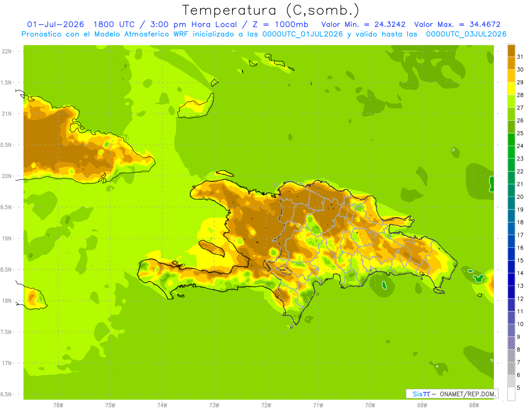This screenshot has width=532, height=411.
Task: Click legend value "14"
Action: pyautogui.click(x=520, y=273)
